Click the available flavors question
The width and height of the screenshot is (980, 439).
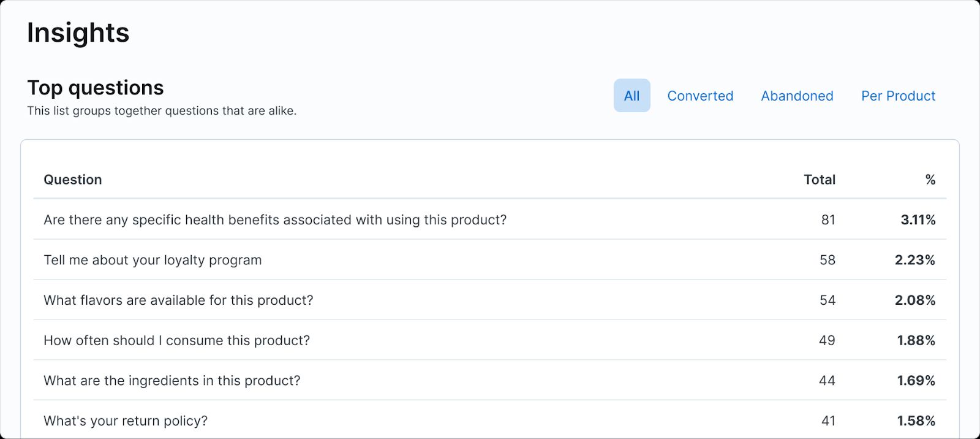click(178, 300)
